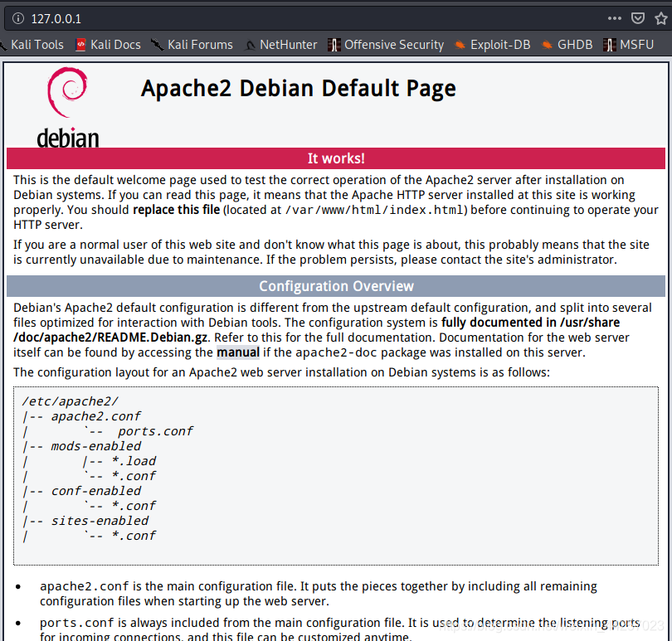Click 'apache2.conf' in the config tree
The height and width of the screenshot is (641, 672).
(96, 416)
